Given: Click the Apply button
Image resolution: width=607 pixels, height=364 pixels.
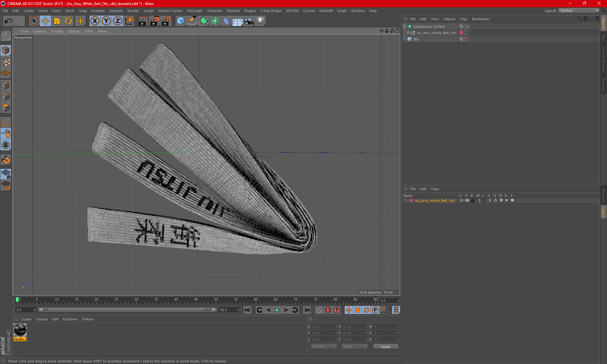Looking at the screenshot, I should click(x=386, y=347).
